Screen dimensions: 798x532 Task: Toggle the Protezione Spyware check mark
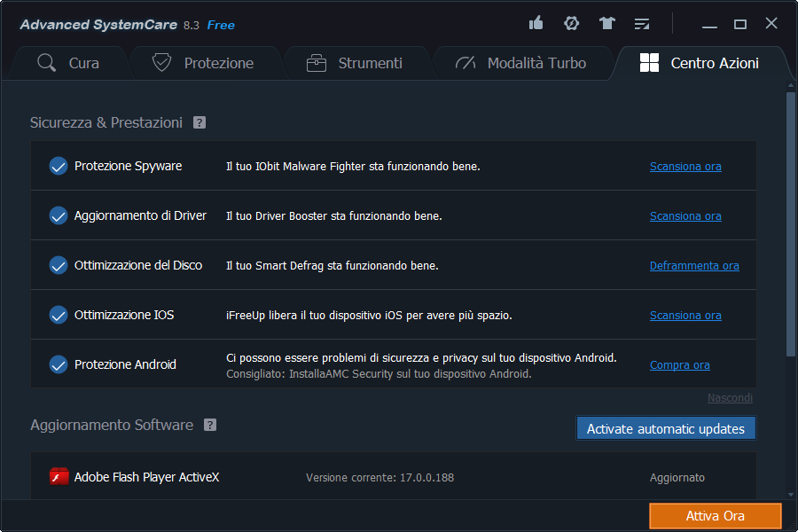[59, 166]
